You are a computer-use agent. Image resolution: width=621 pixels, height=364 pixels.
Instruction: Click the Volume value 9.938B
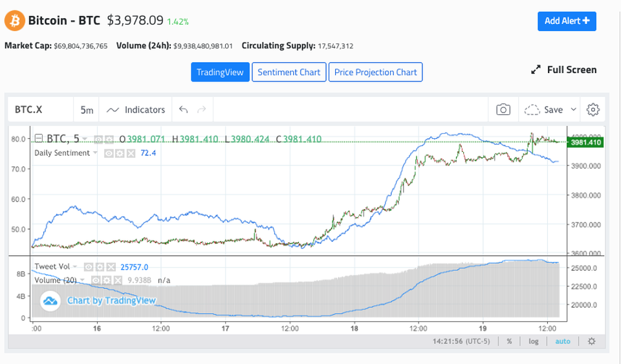140,280
